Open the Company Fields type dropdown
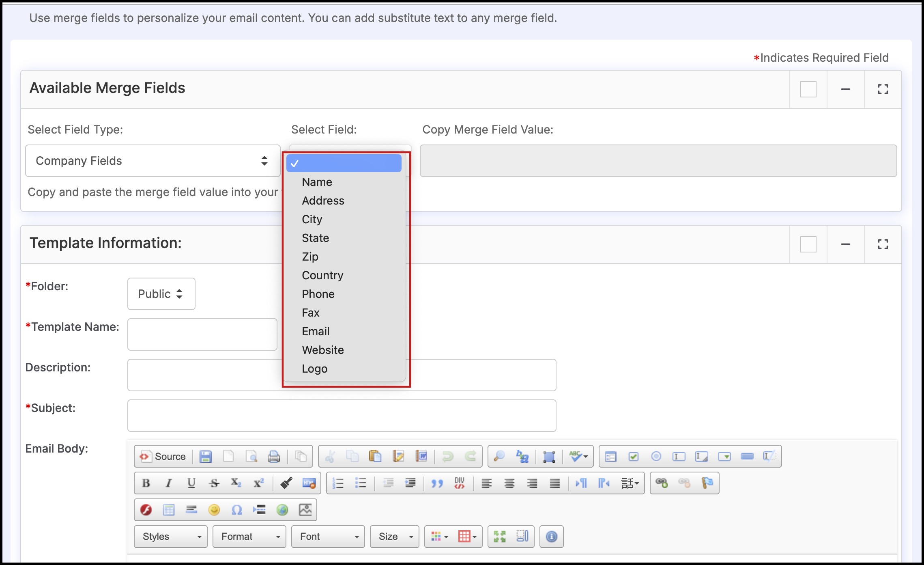The height and width of the screenshot is (565, 924). 153,161
